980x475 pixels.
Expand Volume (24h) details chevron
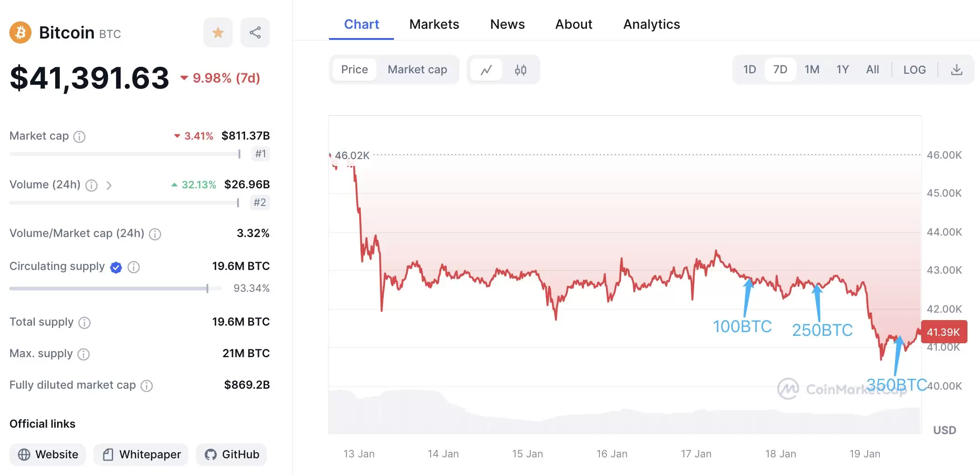click(x=109, y=186)
